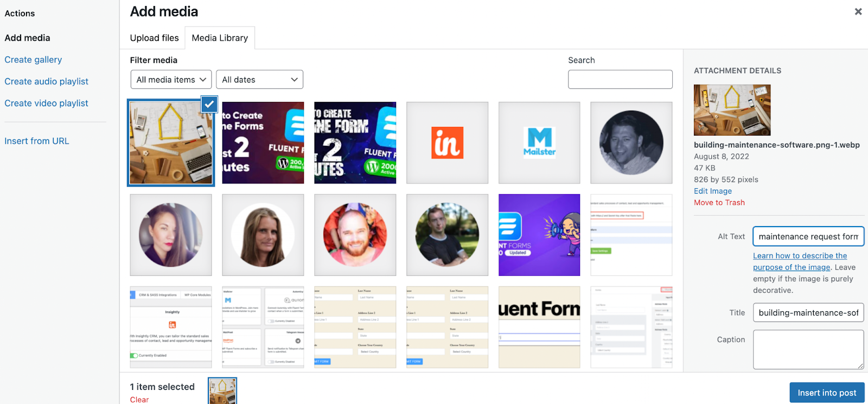Screen dimensions: 868x404
Task: Select the screenshot with green Save Settings button
Action: point(631,235)
